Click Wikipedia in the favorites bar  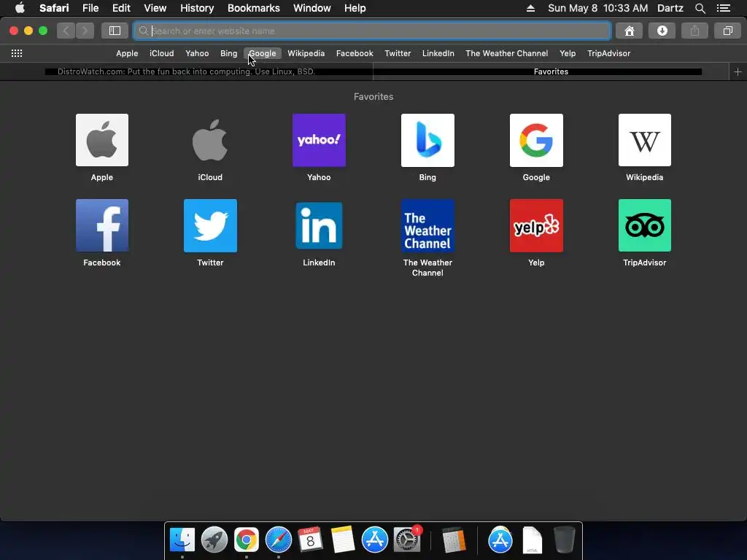pos(306,53)
